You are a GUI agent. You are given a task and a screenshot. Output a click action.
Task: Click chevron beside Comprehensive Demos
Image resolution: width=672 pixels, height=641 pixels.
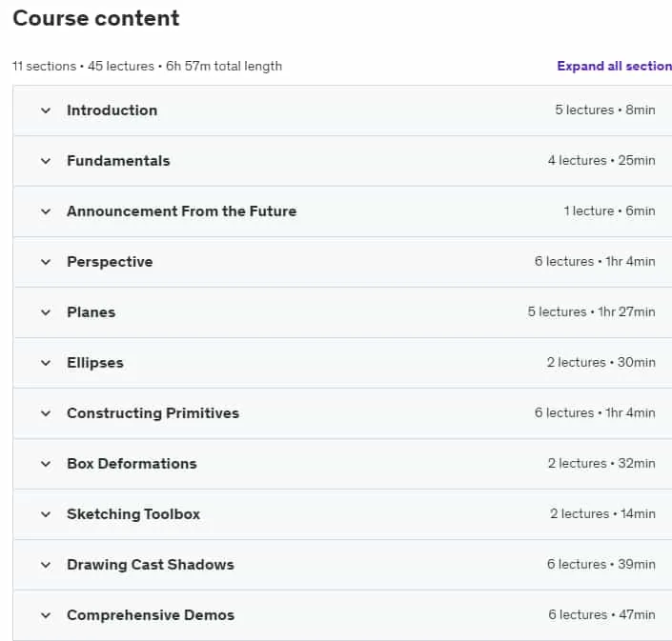46,615
